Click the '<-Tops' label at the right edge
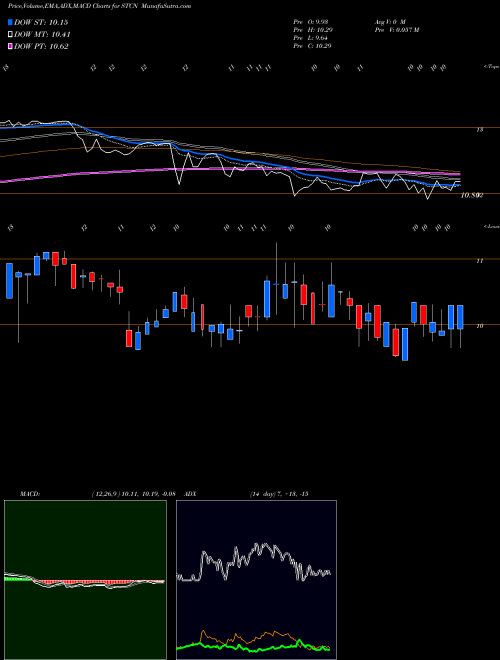This screenshot has width=500, height=660. pyautogui.click(x=491, y=67)
